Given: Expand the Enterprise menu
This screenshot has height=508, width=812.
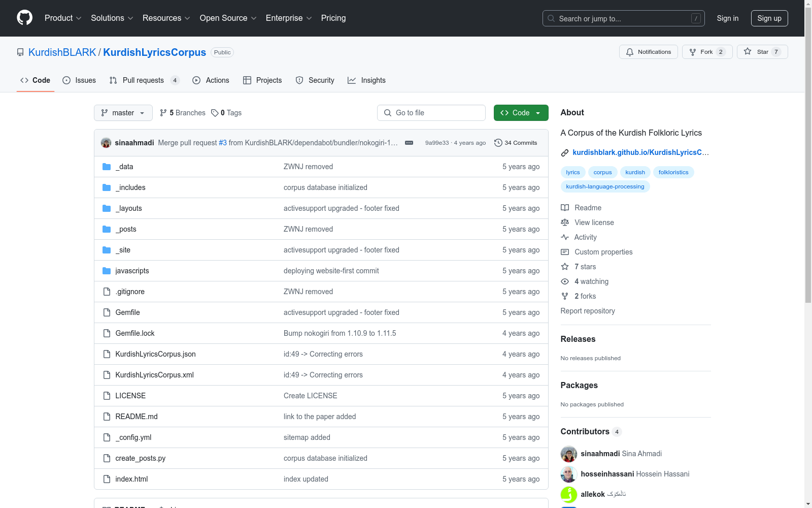Looking at the screenshot, I should tap(289, 18).
